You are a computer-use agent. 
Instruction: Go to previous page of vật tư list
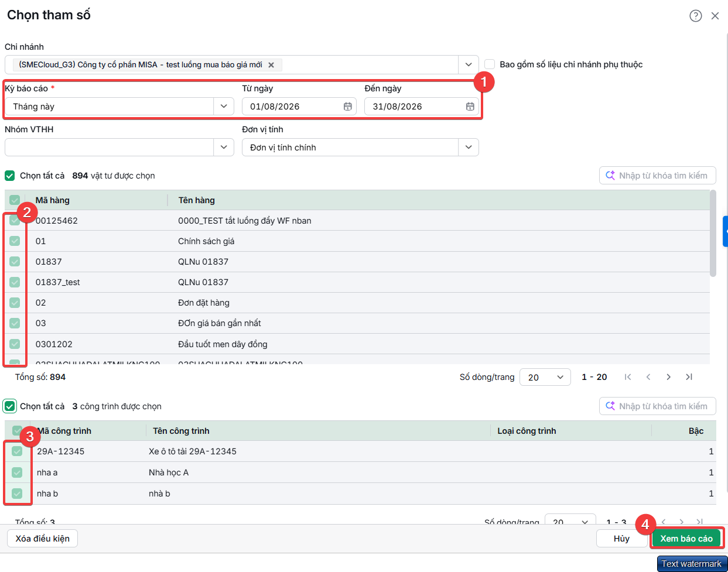pos(648,377)
